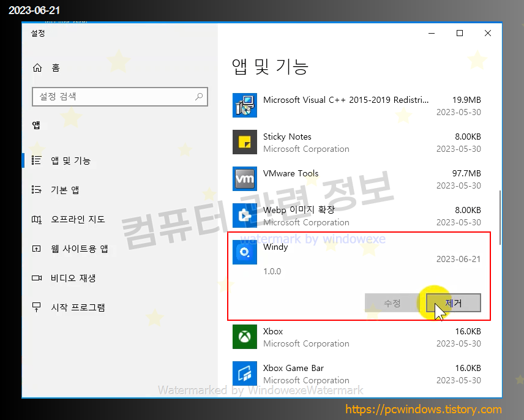This screenshot has height=420, width=524.
Task: Click VMware Tools size 97.7MB
Action: point(466,173)
